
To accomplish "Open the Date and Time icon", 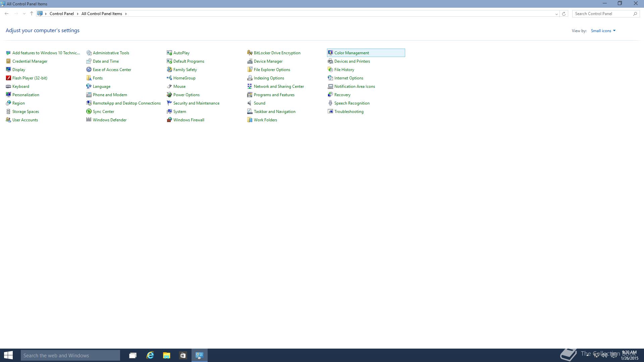I will [x=89, y=61].
